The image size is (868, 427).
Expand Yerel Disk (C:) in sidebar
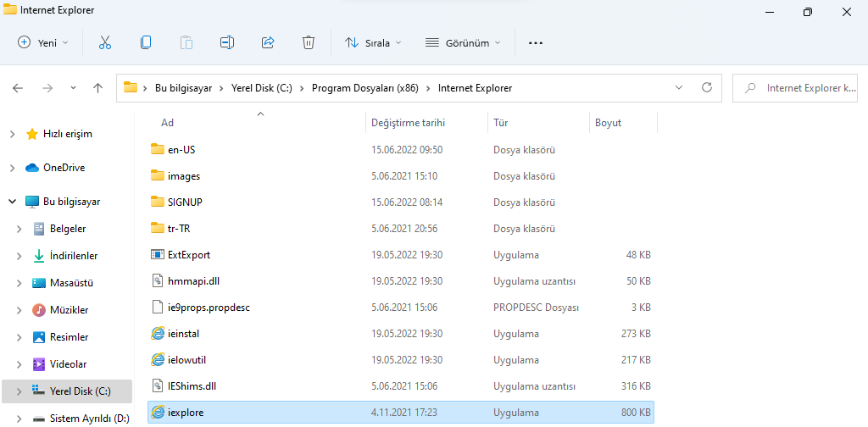click(x=19, y=391)
